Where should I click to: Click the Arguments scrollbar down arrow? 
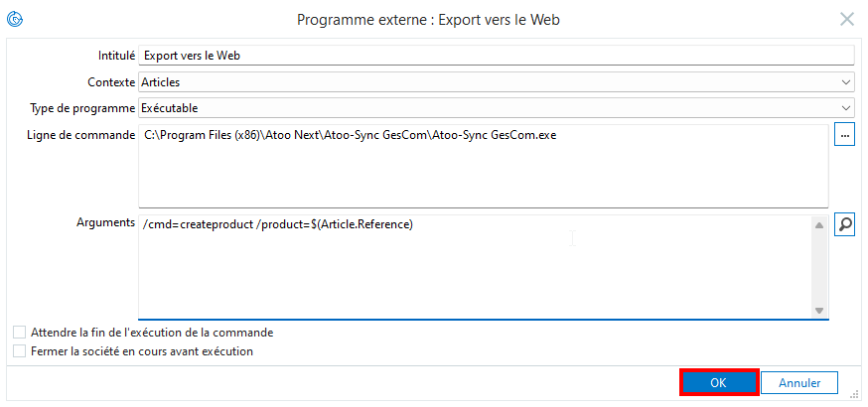coord(819,311)
